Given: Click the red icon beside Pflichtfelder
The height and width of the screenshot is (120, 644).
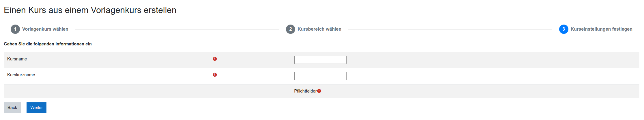Looking at the screenshot, I should [x=319, y=91].
